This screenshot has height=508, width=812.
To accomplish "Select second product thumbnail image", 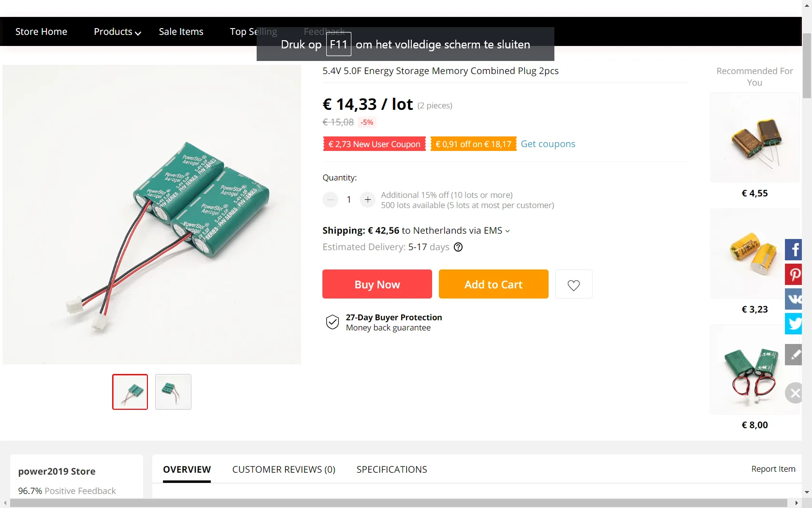I will (173, 392).
